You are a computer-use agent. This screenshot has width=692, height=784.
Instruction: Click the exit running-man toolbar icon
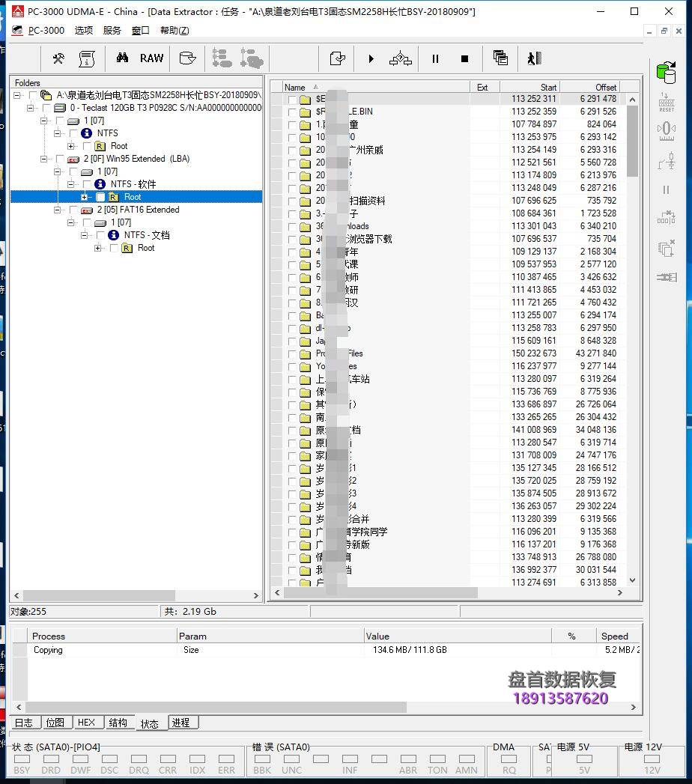tap(533, 58)
